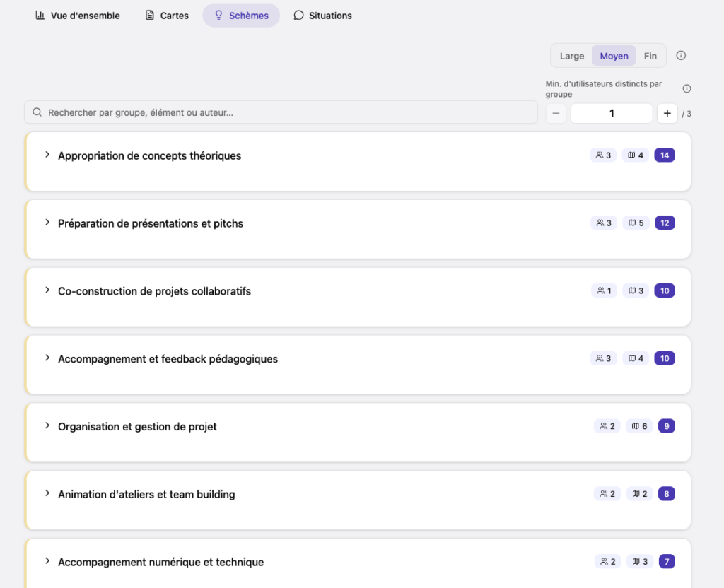The height and width of the screenshot is (588, 724).
Task: Click the lightbulb icon beside Schèmes
Action: click(x=219, y=16)
